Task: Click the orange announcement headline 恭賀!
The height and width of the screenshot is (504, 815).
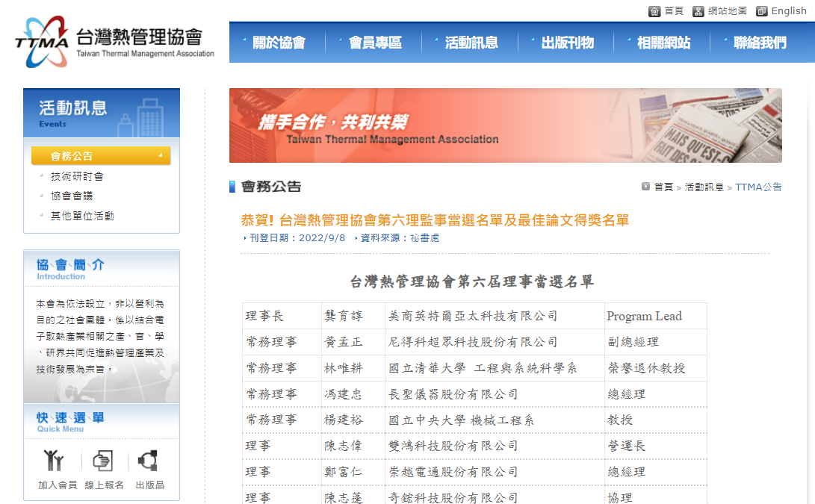Action: point(435,220)
